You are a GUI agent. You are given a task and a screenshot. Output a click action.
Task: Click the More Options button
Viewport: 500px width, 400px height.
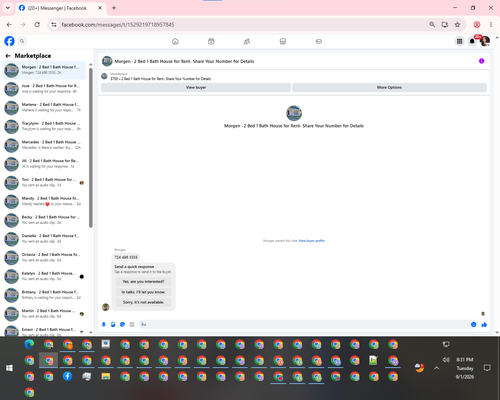389,87
